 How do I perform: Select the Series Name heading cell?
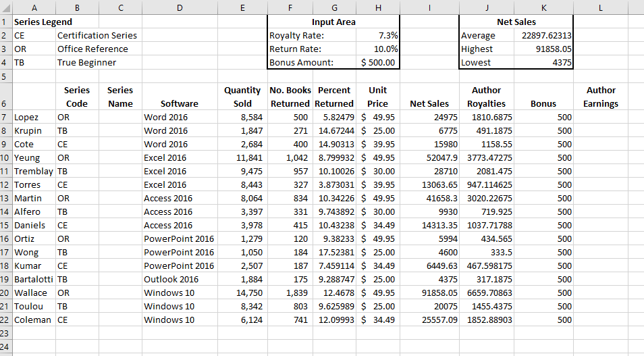coord(120,97)
